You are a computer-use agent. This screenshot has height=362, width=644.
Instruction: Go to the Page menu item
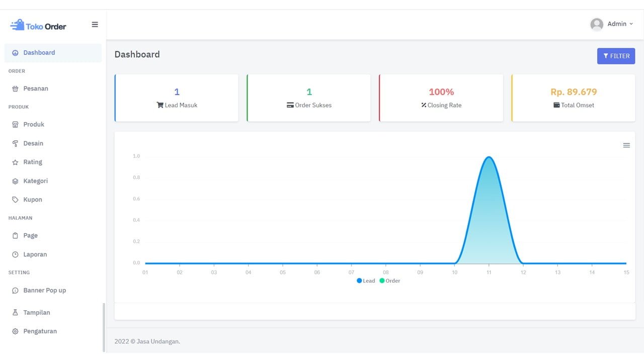point(30,236)
